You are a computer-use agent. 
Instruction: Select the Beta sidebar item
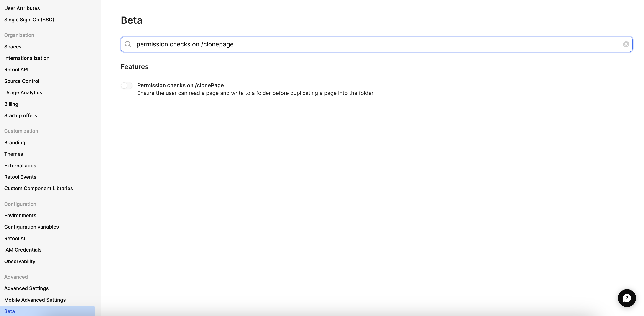(47, 311)
